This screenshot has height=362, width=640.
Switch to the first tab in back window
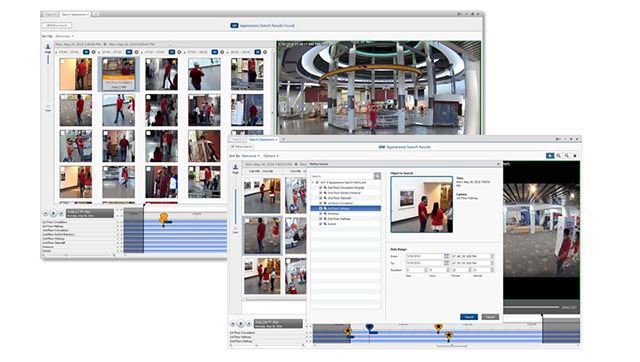[50, 14]
